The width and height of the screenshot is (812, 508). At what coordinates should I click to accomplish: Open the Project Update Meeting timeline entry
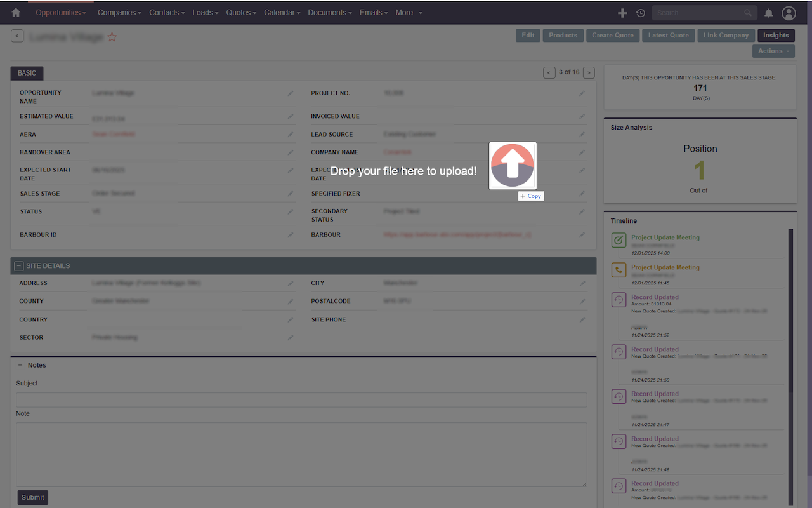(x=665, y=237)
